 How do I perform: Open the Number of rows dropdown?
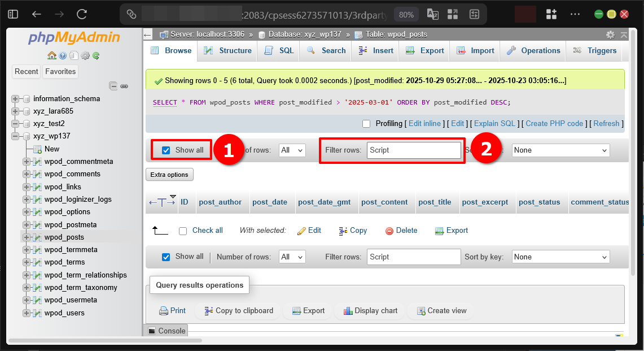pos(292,150)
